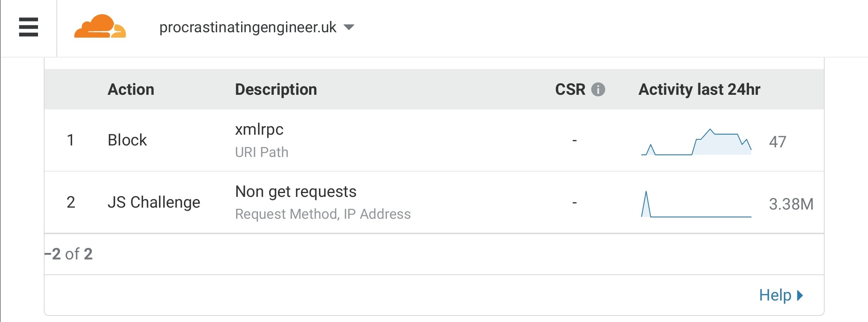Expand the domain list caret arrow
The width and height of the screenshot is (868, 322).
[349, 27]
